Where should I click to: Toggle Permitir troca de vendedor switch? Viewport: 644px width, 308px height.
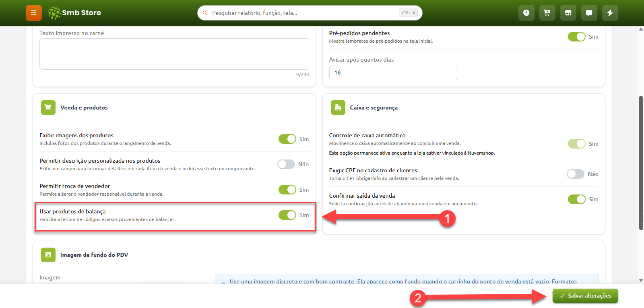(287, 190)
